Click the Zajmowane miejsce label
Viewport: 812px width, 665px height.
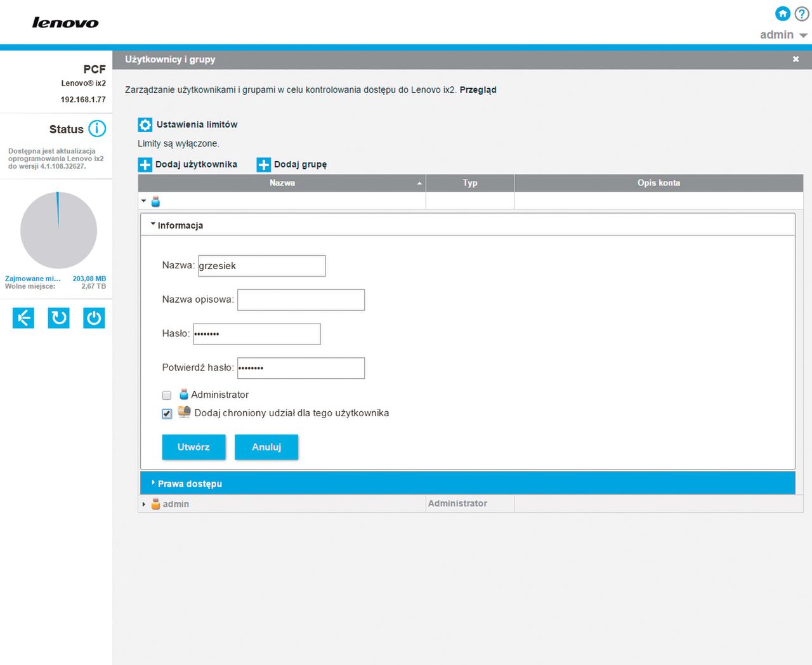point(33,279)
